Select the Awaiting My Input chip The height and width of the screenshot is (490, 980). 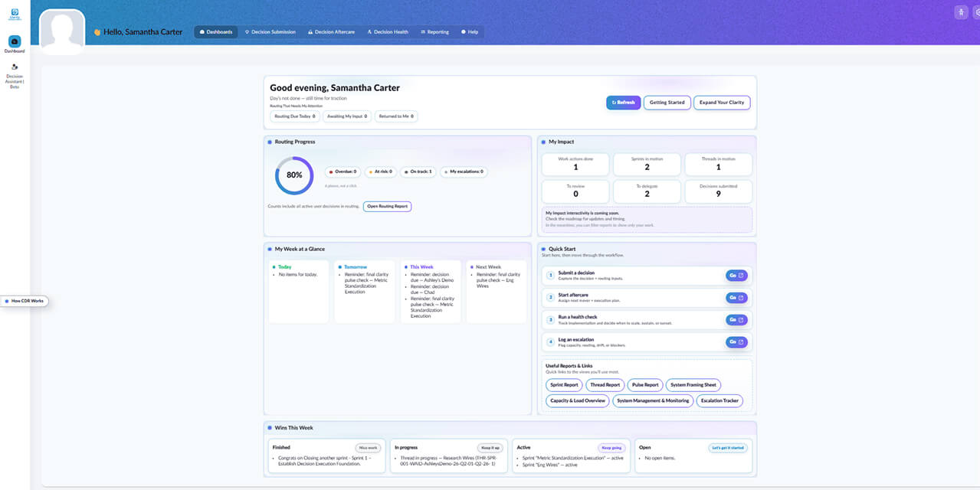(347, 116)
